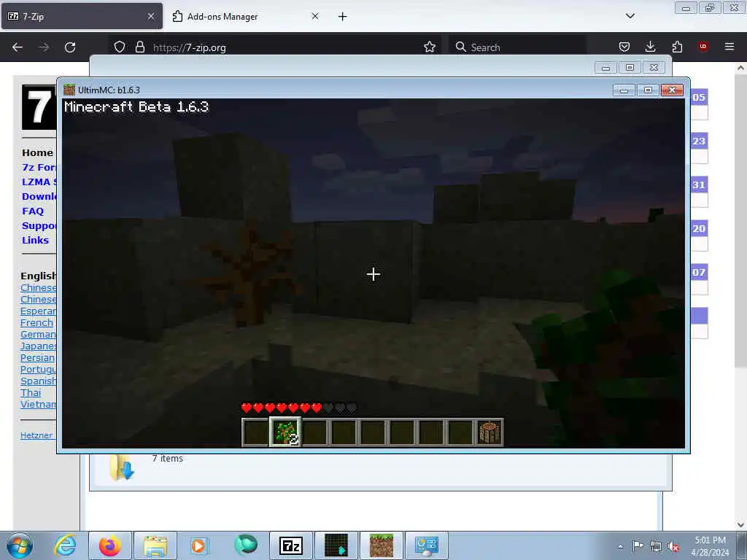
Task: Click the Firefox Search box
Action: pyautogui.click(x=517, y=47)
